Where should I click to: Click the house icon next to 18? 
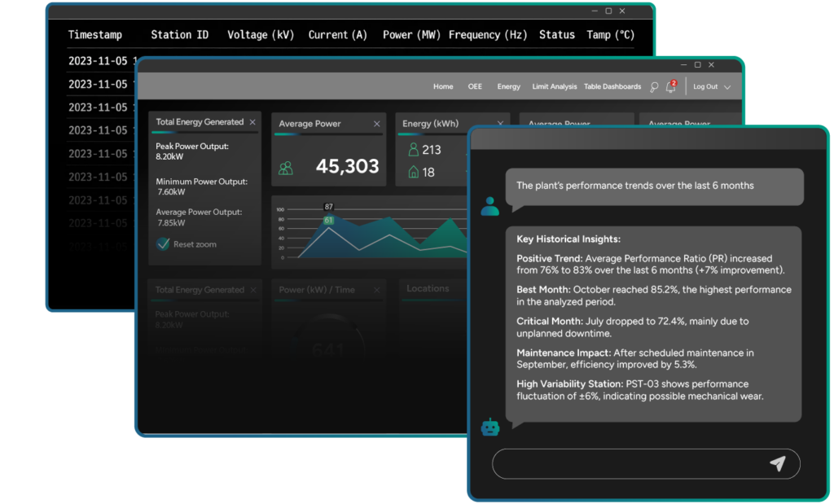click(x=414, y=172)
